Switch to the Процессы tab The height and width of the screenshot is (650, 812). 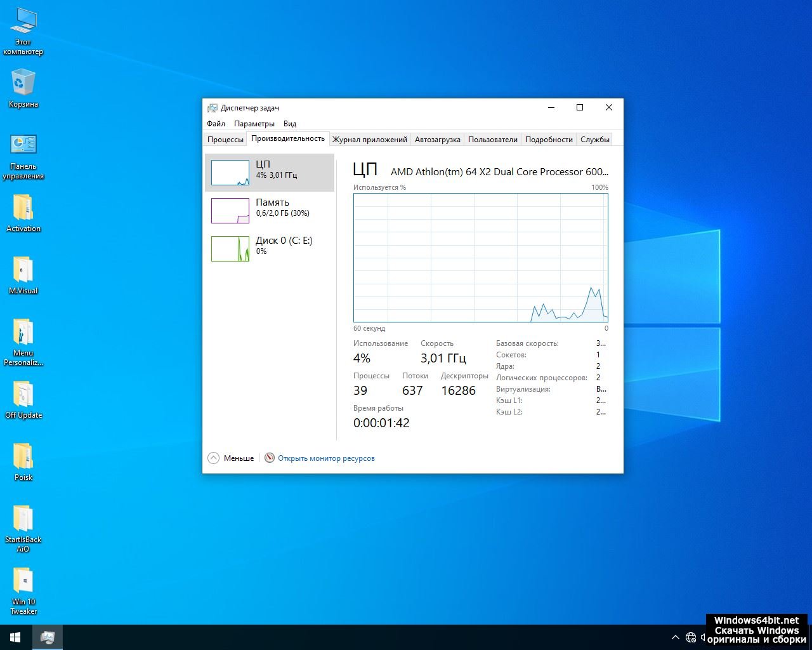coord(225,140)
